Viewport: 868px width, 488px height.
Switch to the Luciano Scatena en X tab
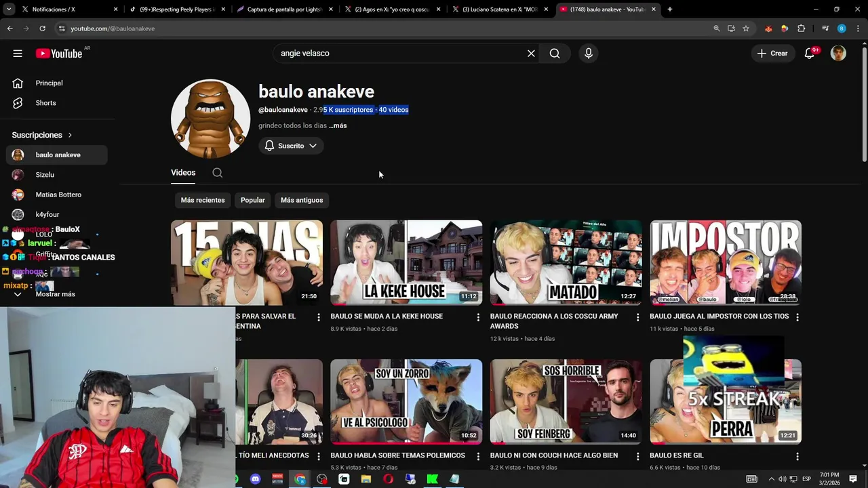[500, 9]
